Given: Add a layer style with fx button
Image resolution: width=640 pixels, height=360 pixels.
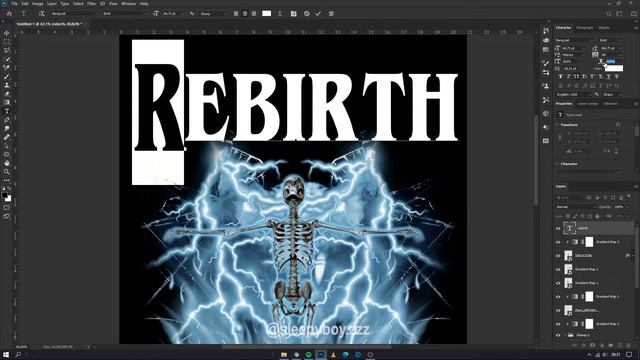Looking at the screenshot, I should point(584,345).
